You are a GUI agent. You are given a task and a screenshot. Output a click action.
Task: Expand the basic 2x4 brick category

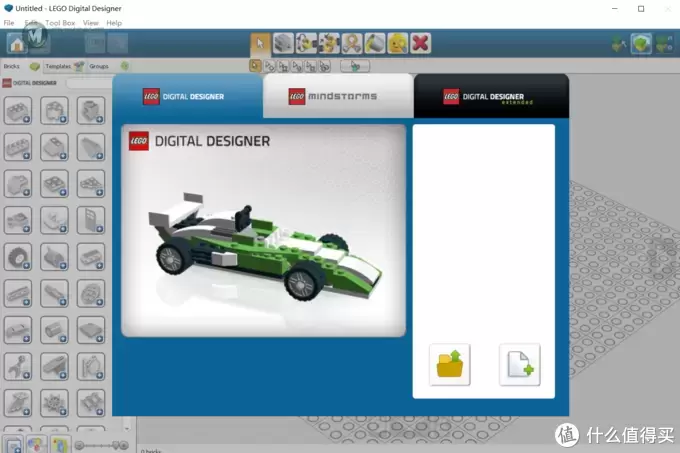click(18, 110)
